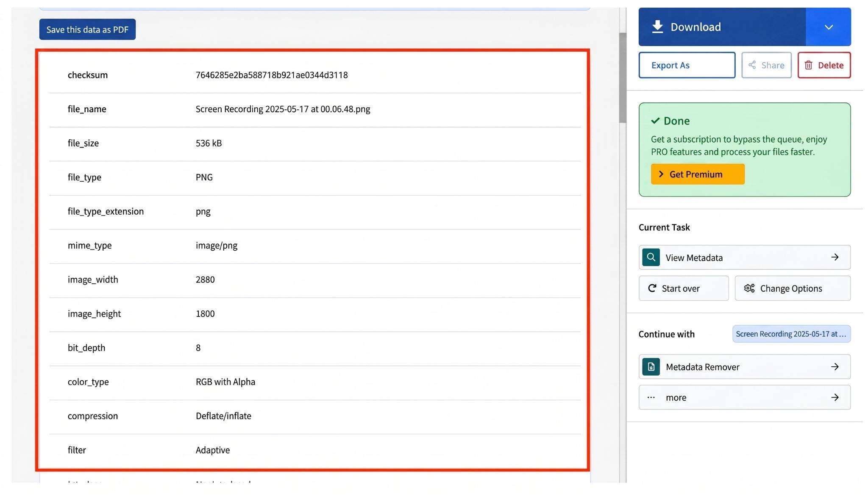Image resolution: width=868 pixels, height=498 pixels.
Task: Click the file_type label
Action: (84, 177)
